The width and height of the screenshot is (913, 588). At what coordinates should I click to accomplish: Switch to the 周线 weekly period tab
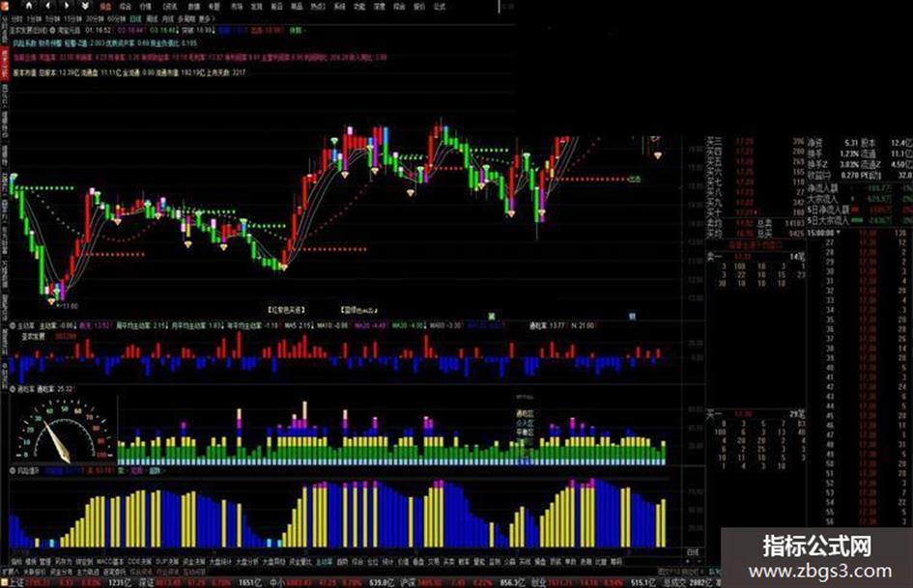click(152, 19)
